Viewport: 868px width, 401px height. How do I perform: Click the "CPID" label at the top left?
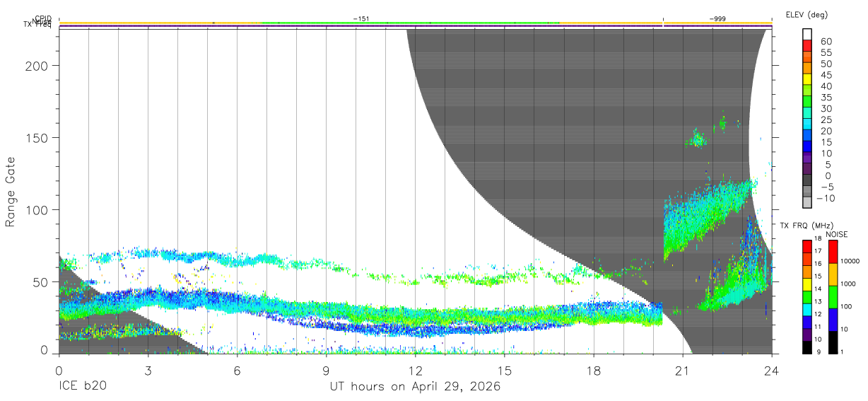click(45, 18)
